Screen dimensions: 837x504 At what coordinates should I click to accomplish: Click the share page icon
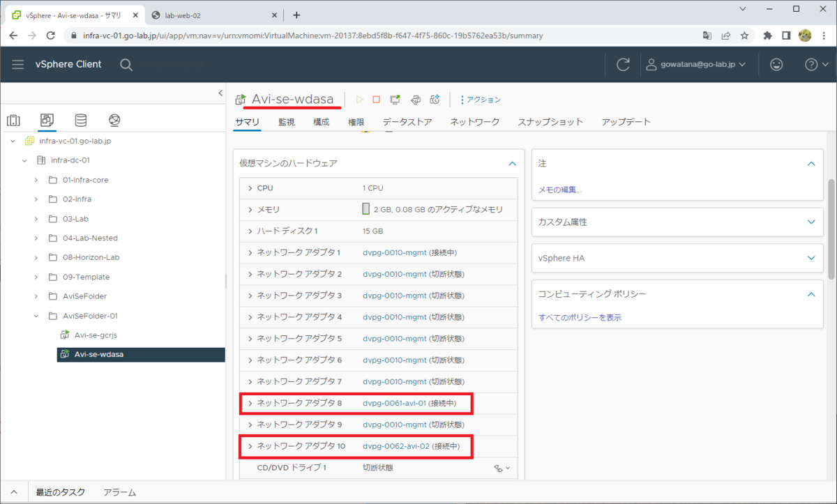tap(726, 35)
